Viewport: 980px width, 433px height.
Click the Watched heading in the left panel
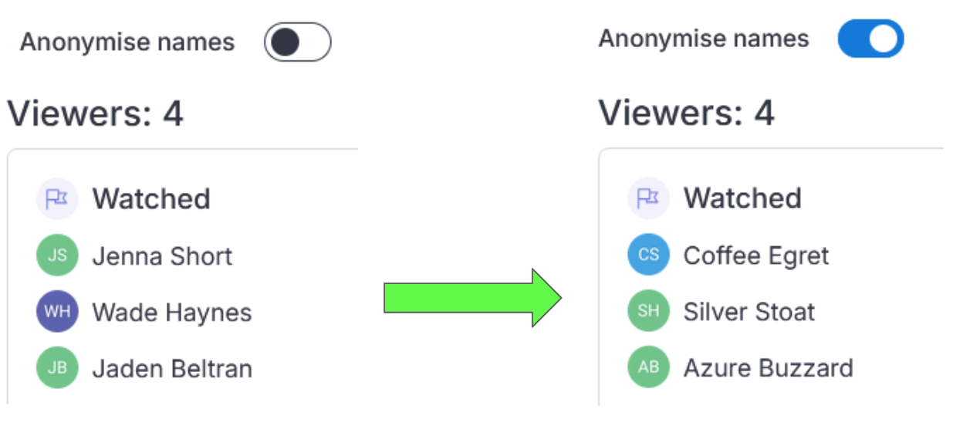click(151, 199)
